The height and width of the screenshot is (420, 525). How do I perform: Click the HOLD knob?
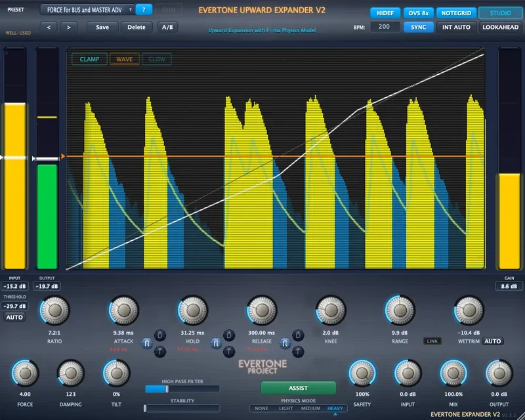coord(192,310)
